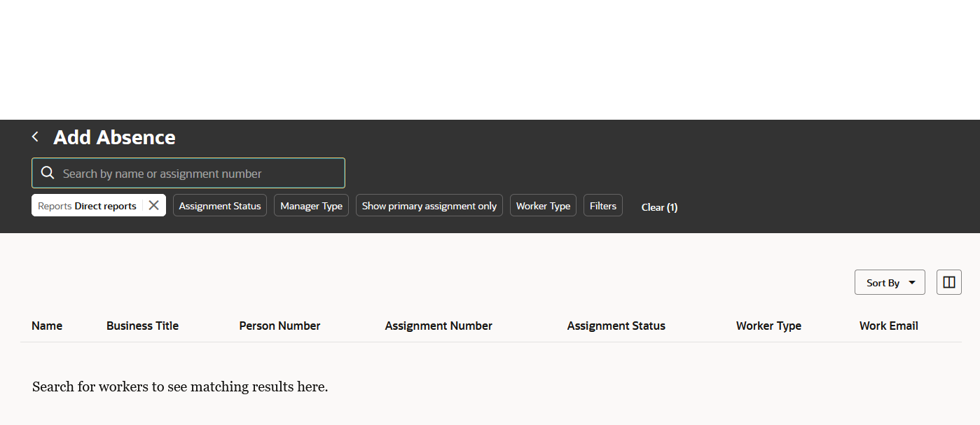Expand the Sort By dropdown
The height and width of the screenshot is (425, 980).
pyautogui.click(x=890, y=282)
